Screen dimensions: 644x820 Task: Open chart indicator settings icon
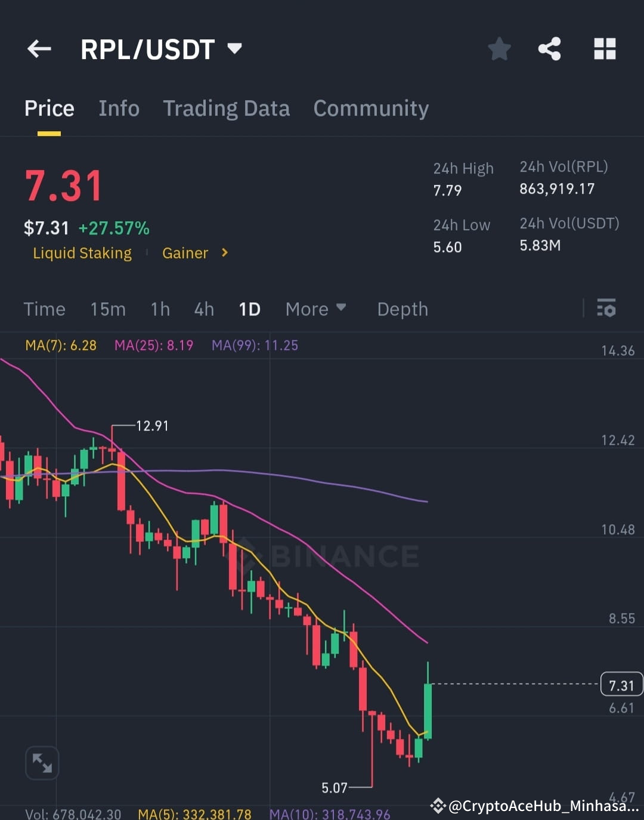pos(606,308)
